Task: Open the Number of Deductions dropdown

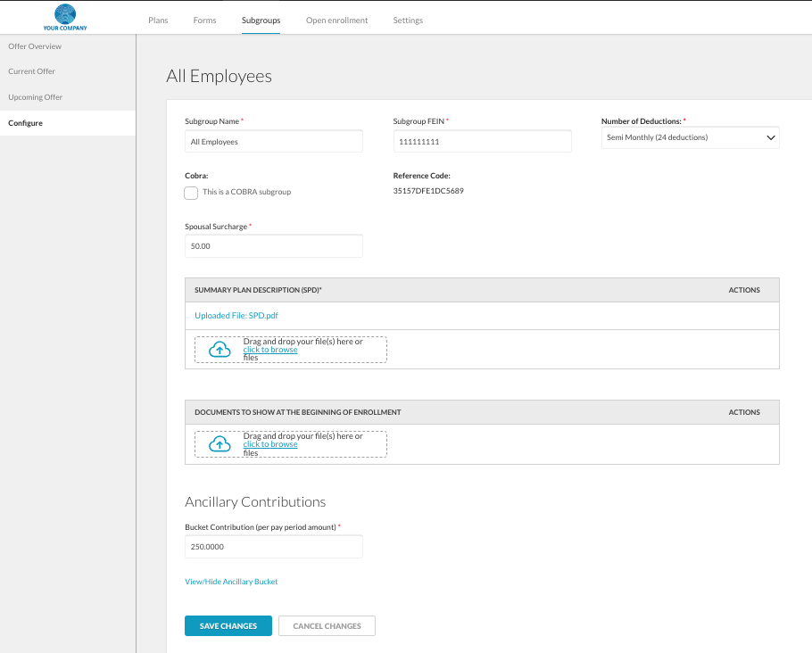Action: (691, 137)
